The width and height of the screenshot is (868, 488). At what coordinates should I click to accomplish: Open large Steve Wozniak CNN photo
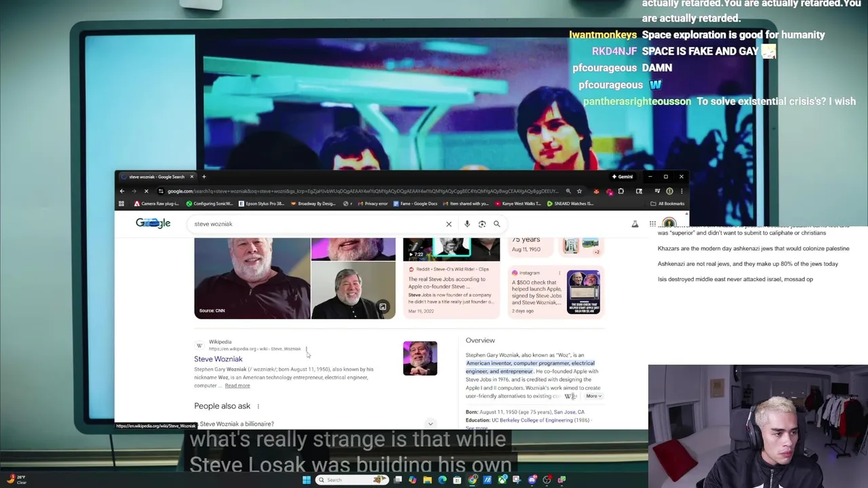252,278
